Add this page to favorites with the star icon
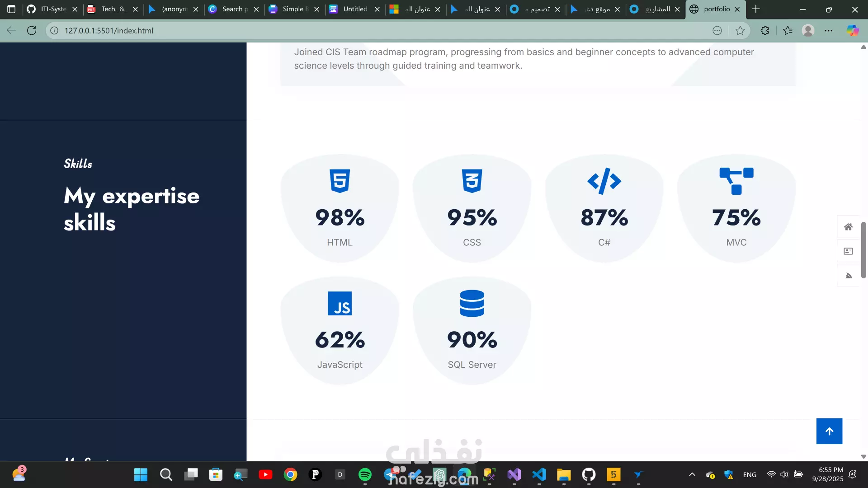Image resolution: width=868 pixels, height=488 pixels. coord(740,30)
